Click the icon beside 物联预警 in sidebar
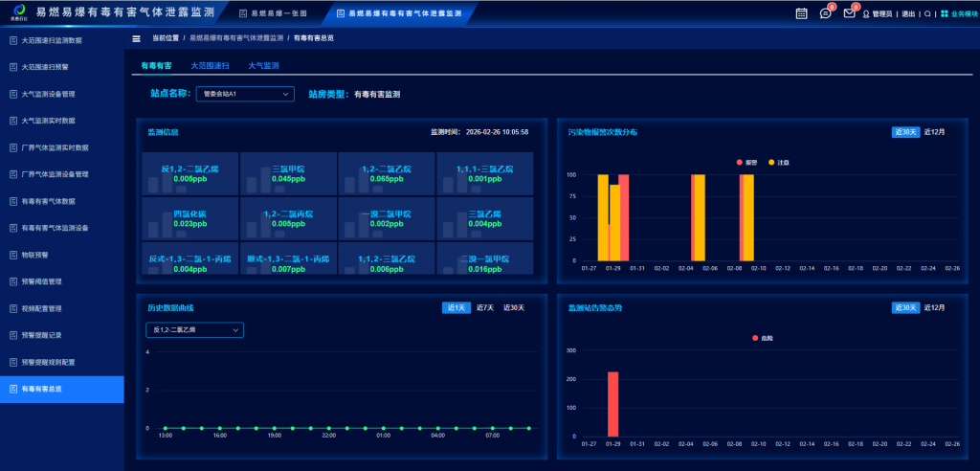This screenshot has width=980, height=471. click(11, 255)
